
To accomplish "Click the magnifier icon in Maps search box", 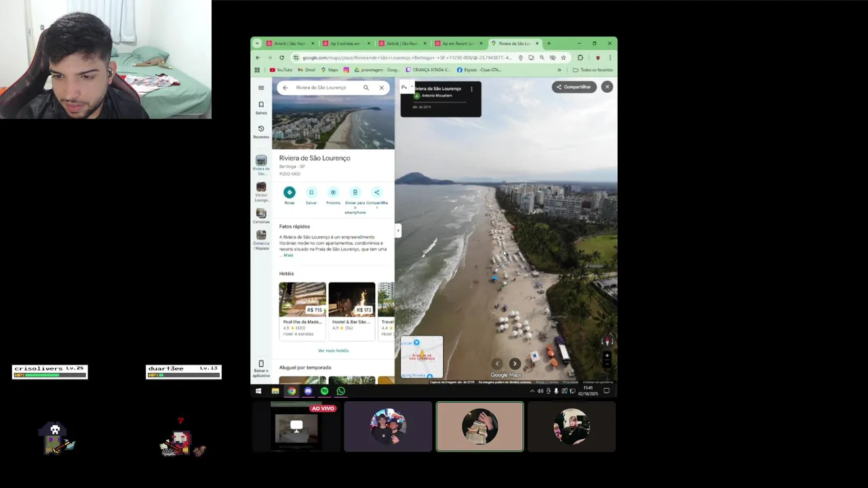I will coord(366,87).
